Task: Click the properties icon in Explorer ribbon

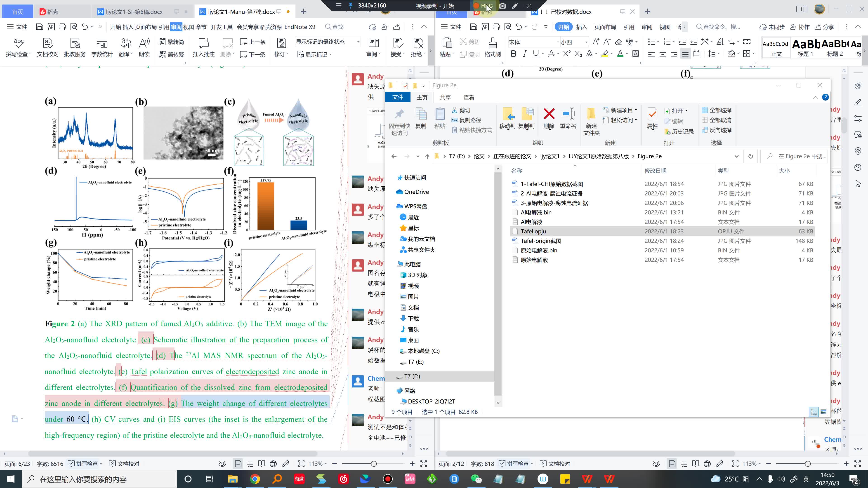Action: click(x=652, y=114)
